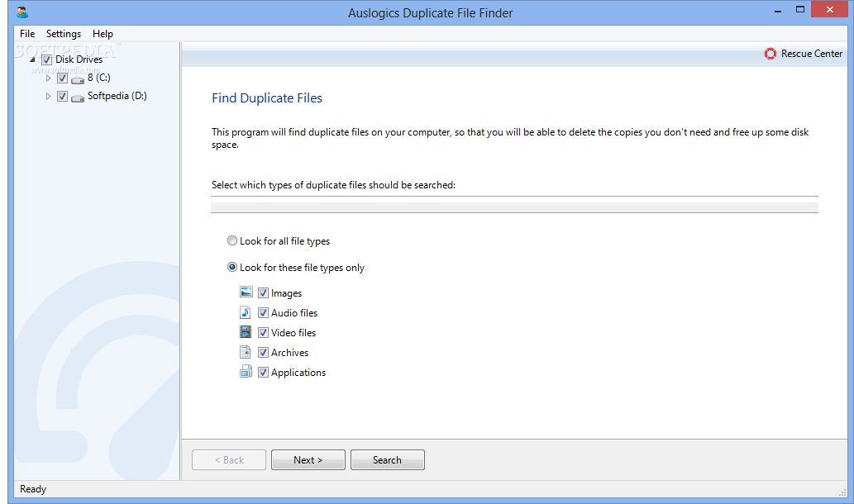Uncheck the Archives checkbox
854x504 pixels.
[263, 352]
